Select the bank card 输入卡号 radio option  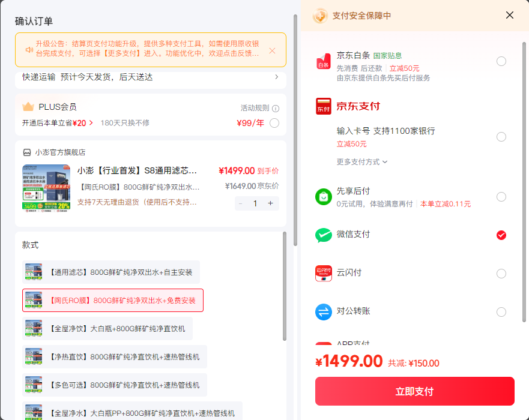pyautogui.click(x=501, y=137)
